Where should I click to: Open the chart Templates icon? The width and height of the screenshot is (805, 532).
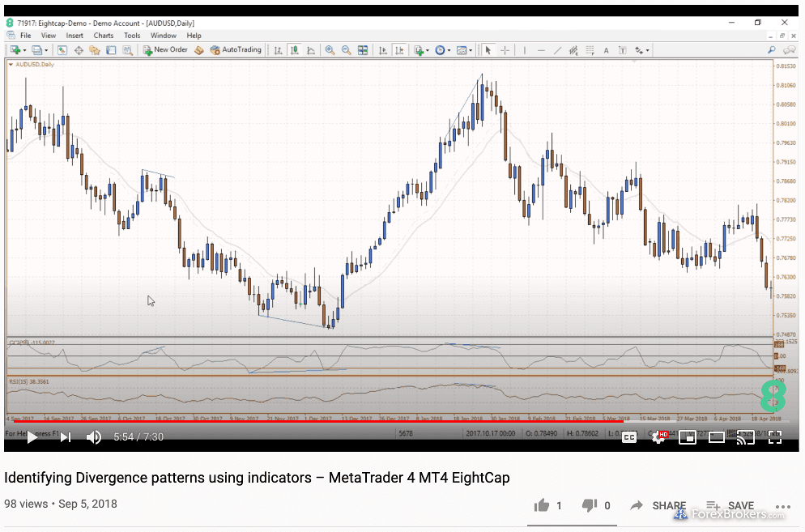(x=462, y=50)
